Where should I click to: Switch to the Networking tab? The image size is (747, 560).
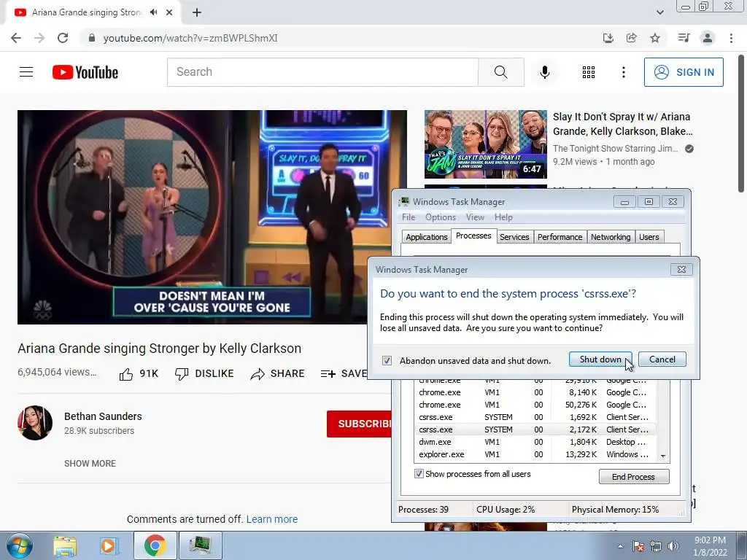tap(611, 237)
